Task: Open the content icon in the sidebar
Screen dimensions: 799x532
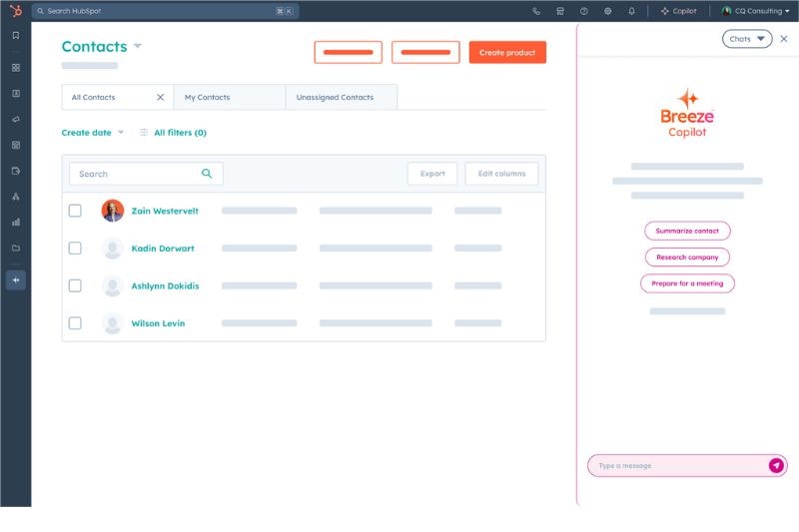Action: coord(16,145)
